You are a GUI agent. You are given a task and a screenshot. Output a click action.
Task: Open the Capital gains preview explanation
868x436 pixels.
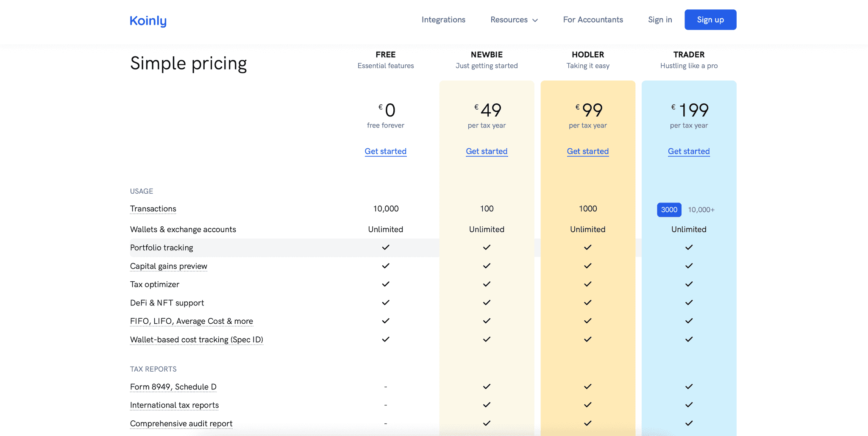[169, 266]
